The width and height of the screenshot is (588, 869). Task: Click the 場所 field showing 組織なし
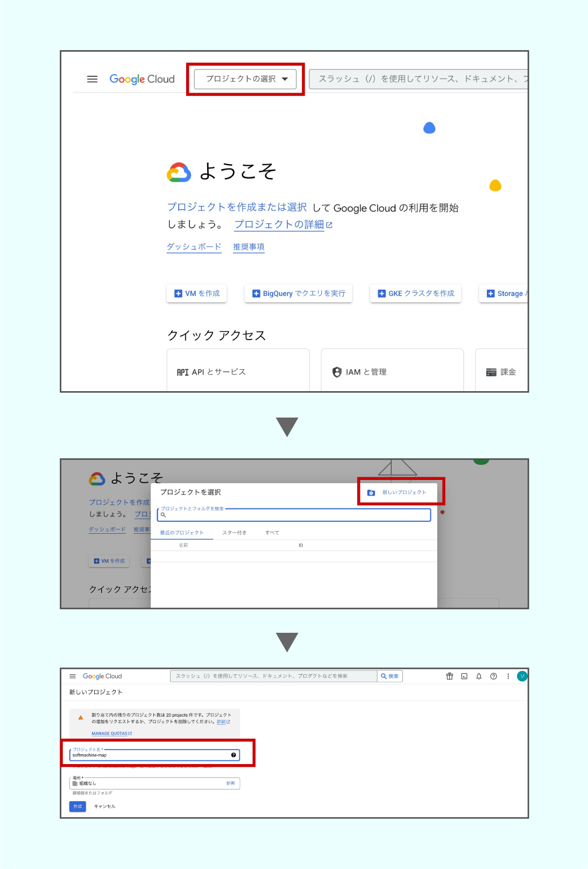coord(155,783)
